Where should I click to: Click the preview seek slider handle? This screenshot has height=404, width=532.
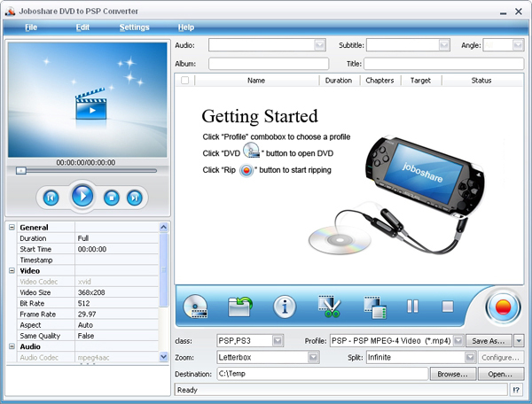[21, 170]
